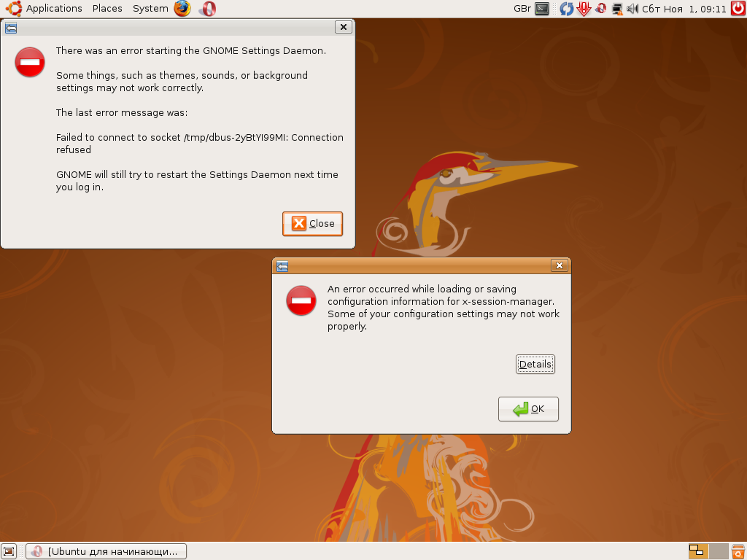Click Details in the x-session-manager error dialog
The width and height of the screenshot is (747, 560).
535,364
